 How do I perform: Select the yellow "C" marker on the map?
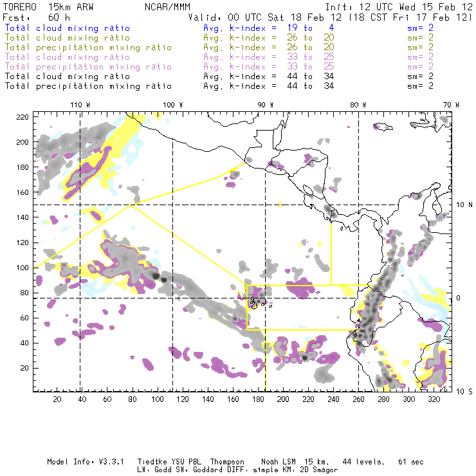pyautogui.click(x=300, y=244)
